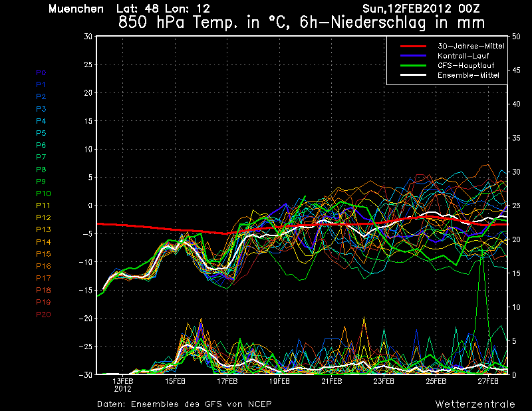Select the P2 member label
Viewport: 532px width, 411px height.
41,96
